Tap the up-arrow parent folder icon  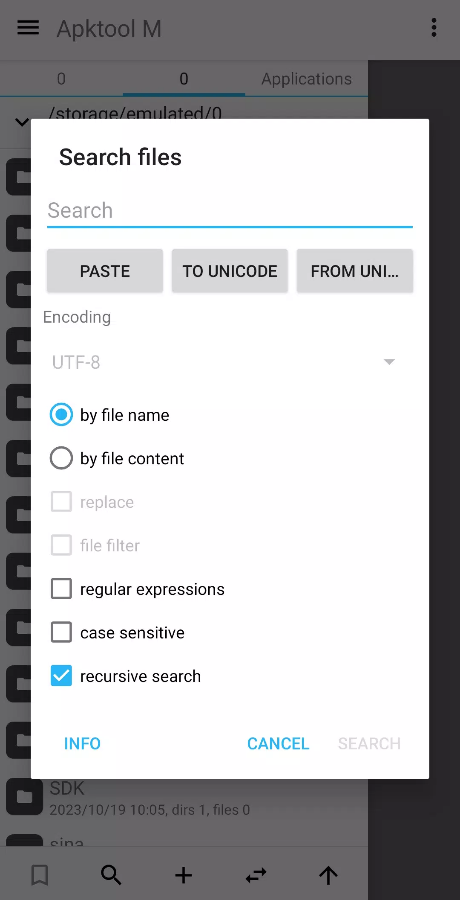point(328,875)
